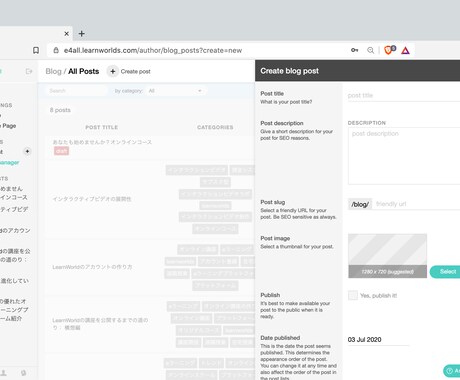Click the friendly url slug field
The height and width of the screenshot is (380, 460).
tap(417, 204)
